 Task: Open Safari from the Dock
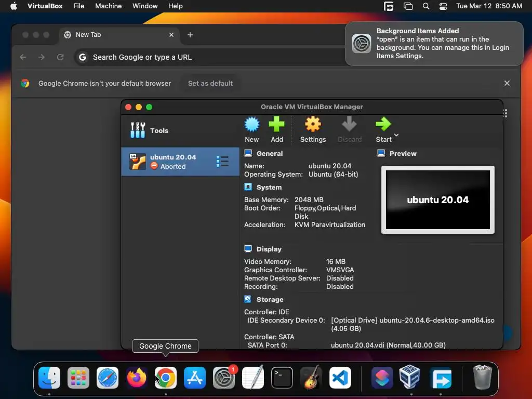(108, 378)
